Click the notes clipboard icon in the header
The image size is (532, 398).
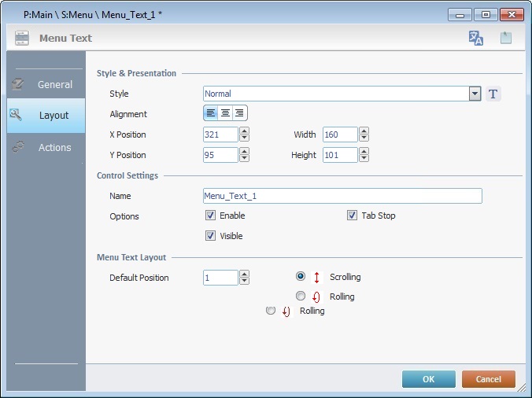506,38
